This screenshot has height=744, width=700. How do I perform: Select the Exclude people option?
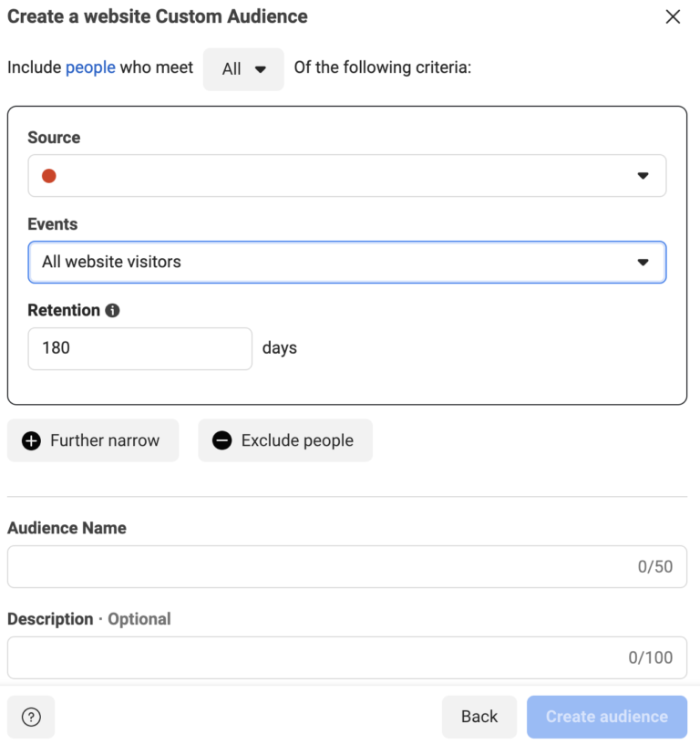click(285, 440)
